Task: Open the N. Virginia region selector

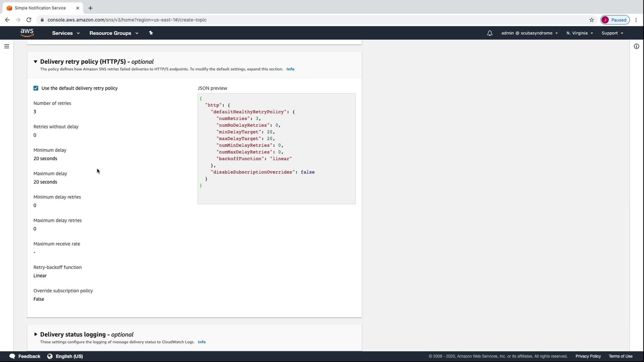Action: (579, 33)
